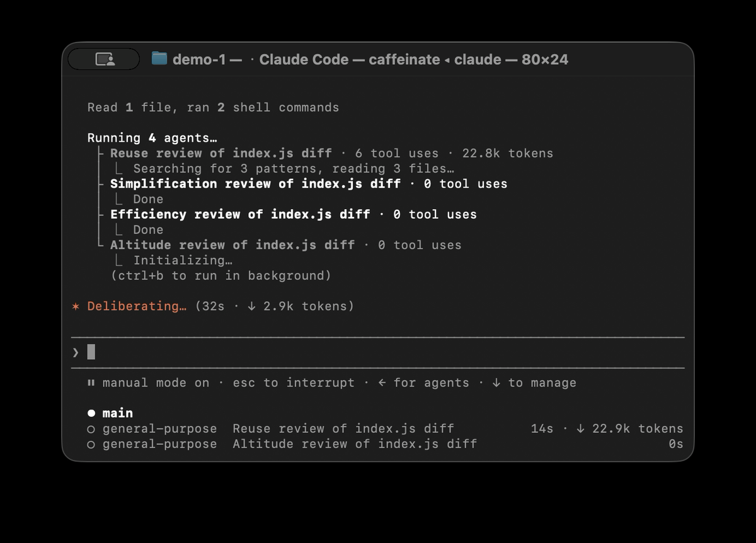Image resolution: width=756 pixels, height=543 pixels.
Task: Click 'esc to interrupt' hint
Action: tap(294, 383)
